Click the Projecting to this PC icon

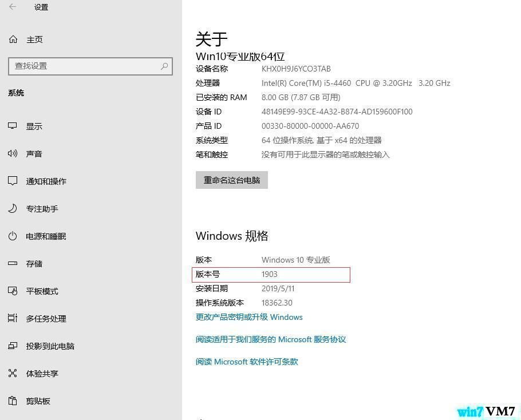(13, 346)
